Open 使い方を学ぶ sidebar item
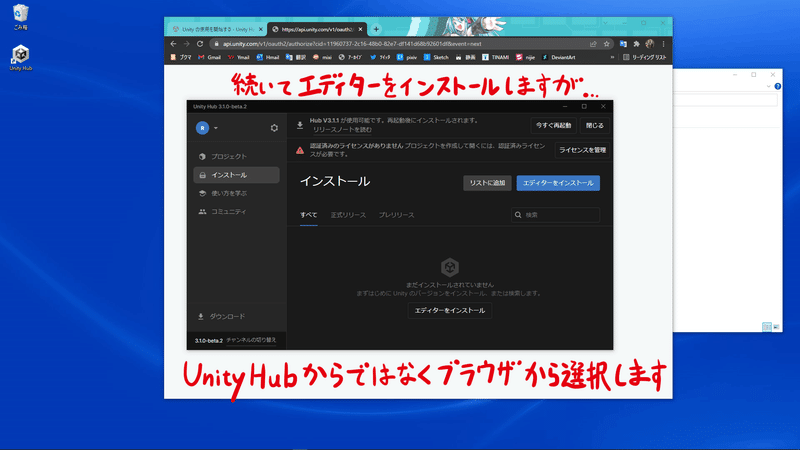The width and height of the screenshot is (800, 450). 236,193
